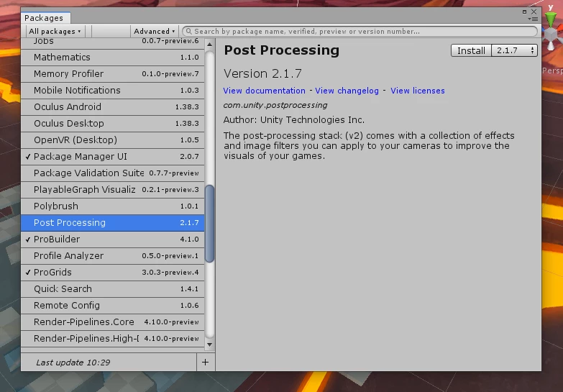Open the View documentation link
Viewport: 563px width, 392px height.
(x=265, y=91)
